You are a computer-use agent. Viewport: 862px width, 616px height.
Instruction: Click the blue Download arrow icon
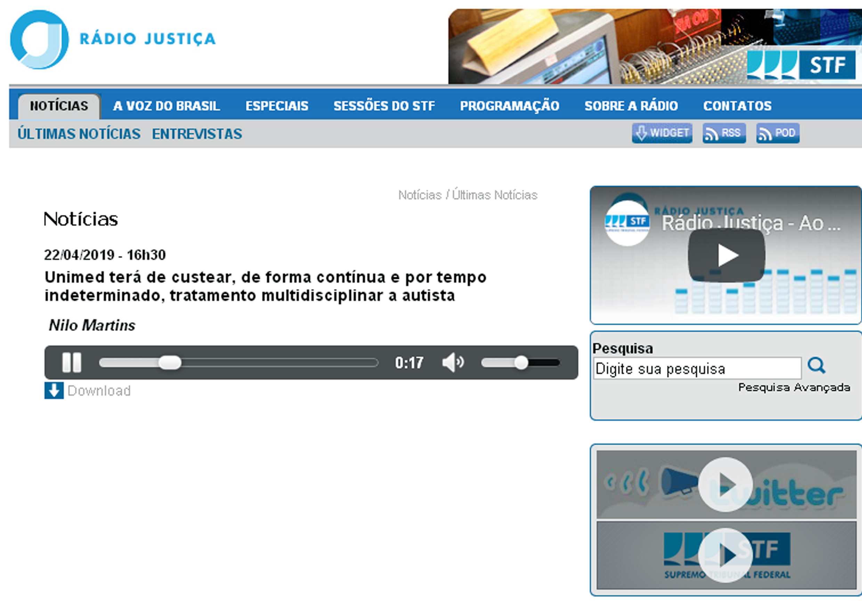pos(54,390)
